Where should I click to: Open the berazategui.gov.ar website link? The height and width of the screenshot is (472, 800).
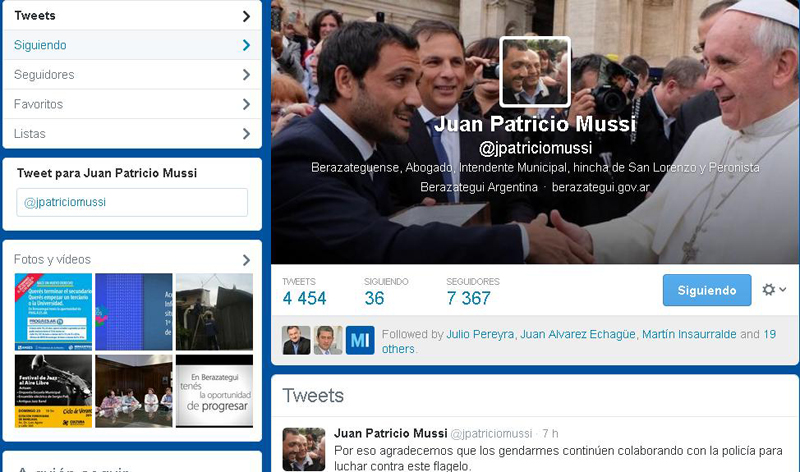click(x=601, y=187)
